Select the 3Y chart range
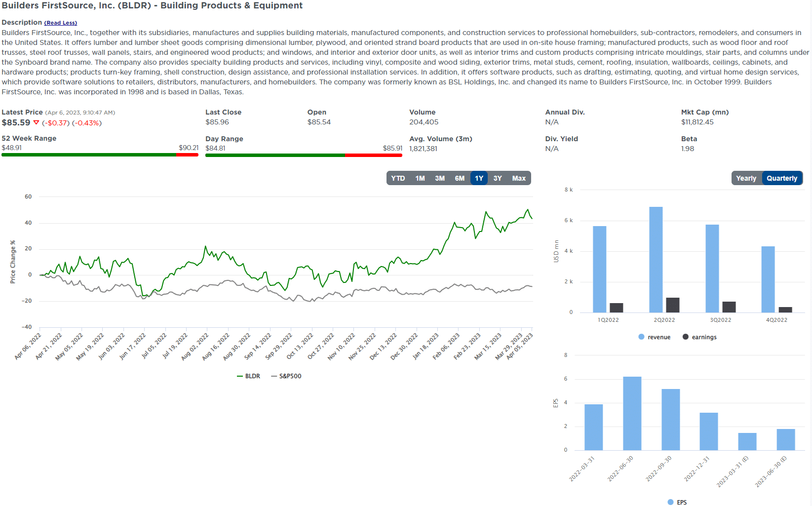Screen dimensions: 812x506 click(x=498, y=178)
